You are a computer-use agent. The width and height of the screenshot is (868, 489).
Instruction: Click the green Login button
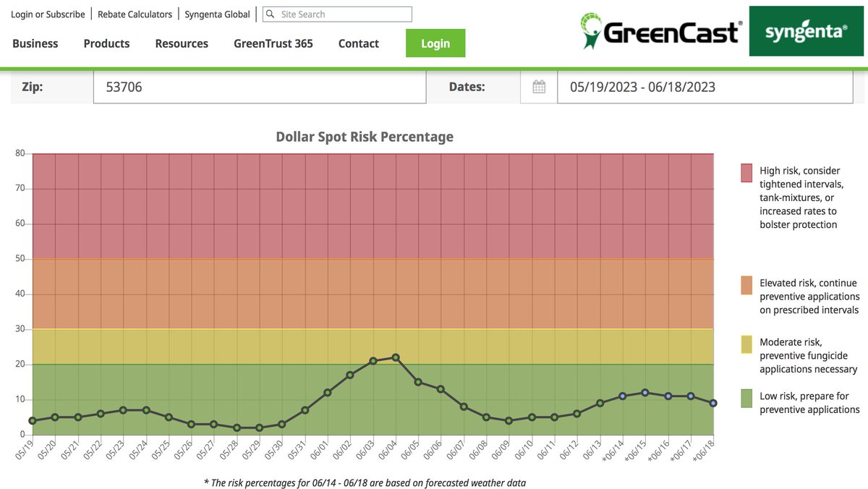click(x=435, y=43)
